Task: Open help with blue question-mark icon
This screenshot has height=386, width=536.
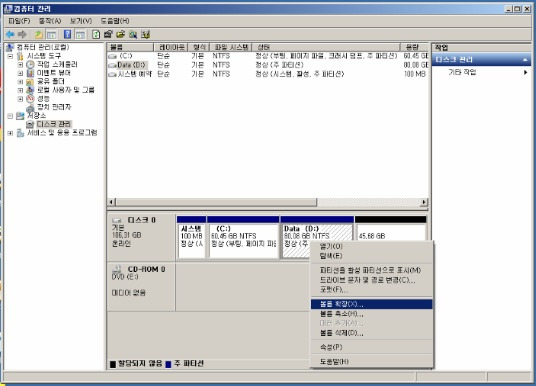Action: pos(68,34)
